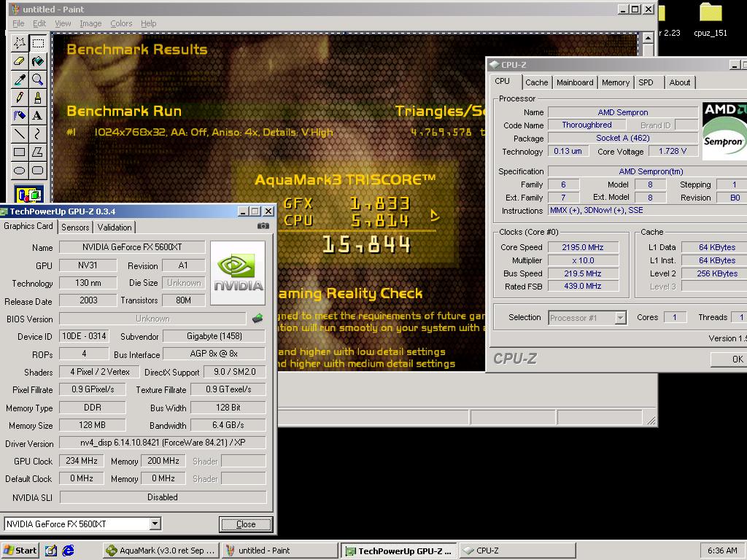Click the Close button in GPU-Z
This screenshot has width=747, height=560.
point(246,524)
